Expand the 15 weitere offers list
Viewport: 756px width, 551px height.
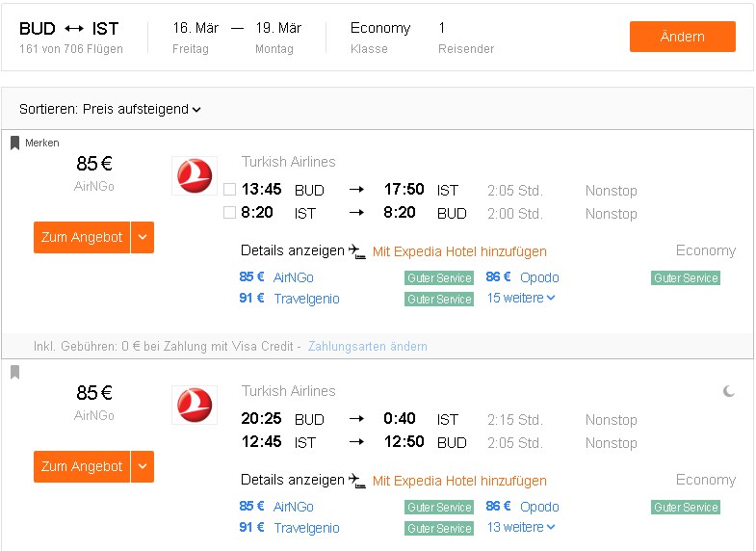coord(521,298)
